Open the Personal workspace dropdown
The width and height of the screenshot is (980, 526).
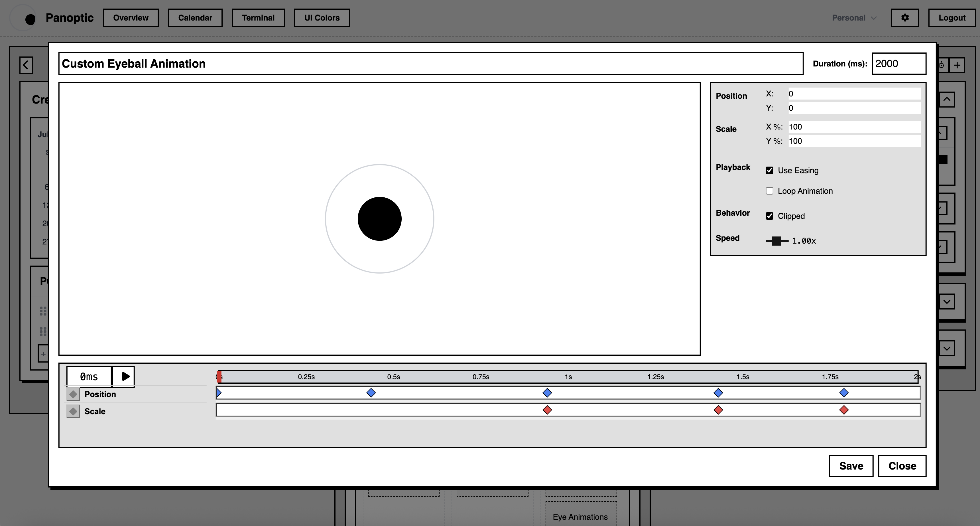854,18
